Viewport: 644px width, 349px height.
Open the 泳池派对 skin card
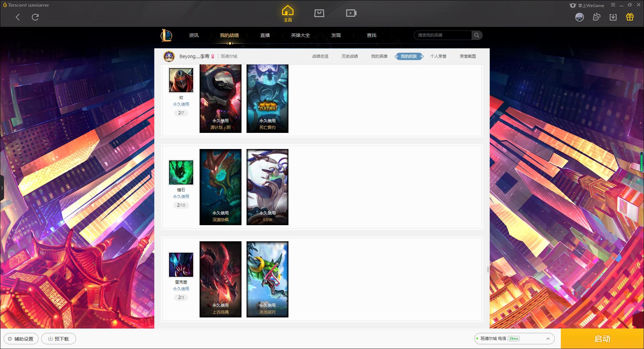coord(267,279)
